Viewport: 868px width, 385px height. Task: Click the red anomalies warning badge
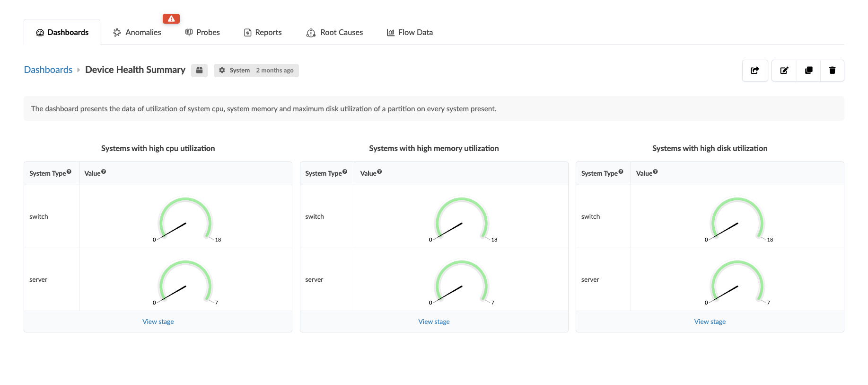click(x=171, y=18)
